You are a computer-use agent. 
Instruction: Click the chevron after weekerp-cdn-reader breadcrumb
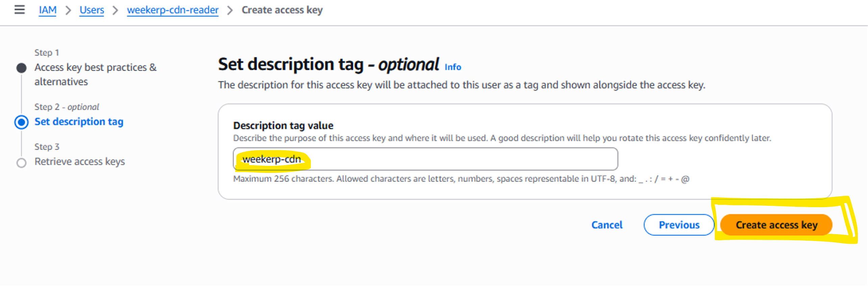pyautogui.click(x=230, y=10)
